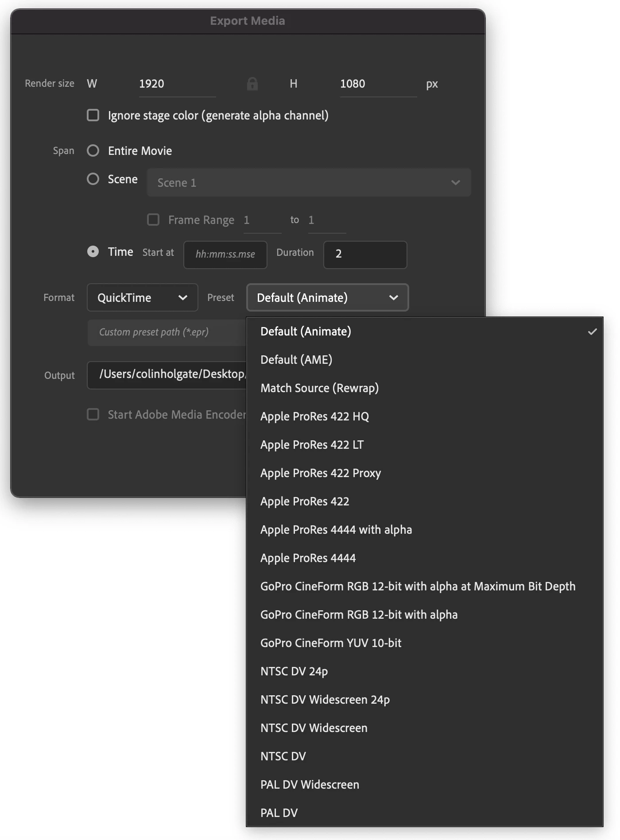This screenshot has height=840, width=620.
Task: Toggle the Frame Range checkbox
Action: point(153,220)
